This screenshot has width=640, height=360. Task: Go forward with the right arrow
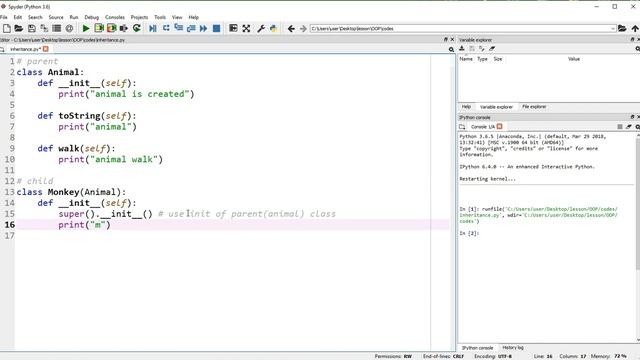click(303, 28)
